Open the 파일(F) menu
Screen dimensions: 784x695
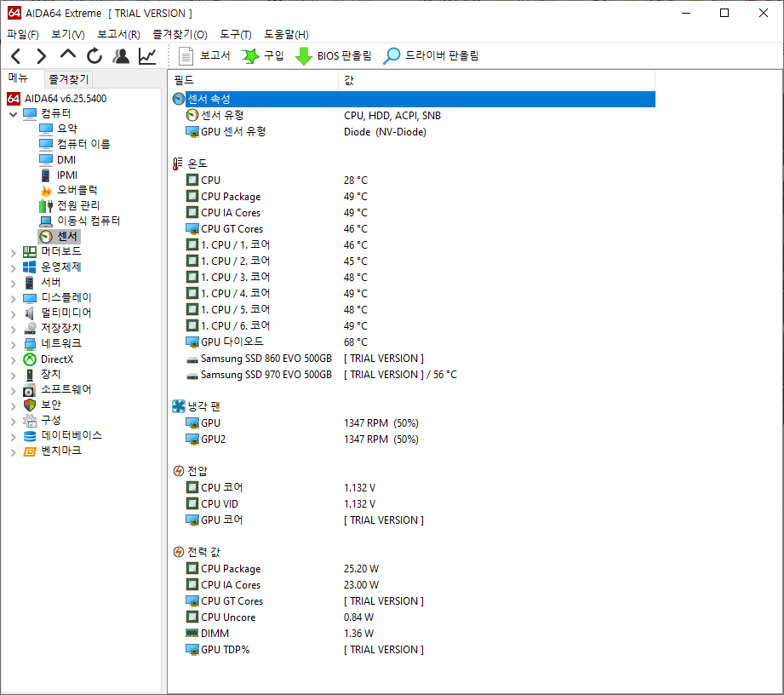point(23,35)
